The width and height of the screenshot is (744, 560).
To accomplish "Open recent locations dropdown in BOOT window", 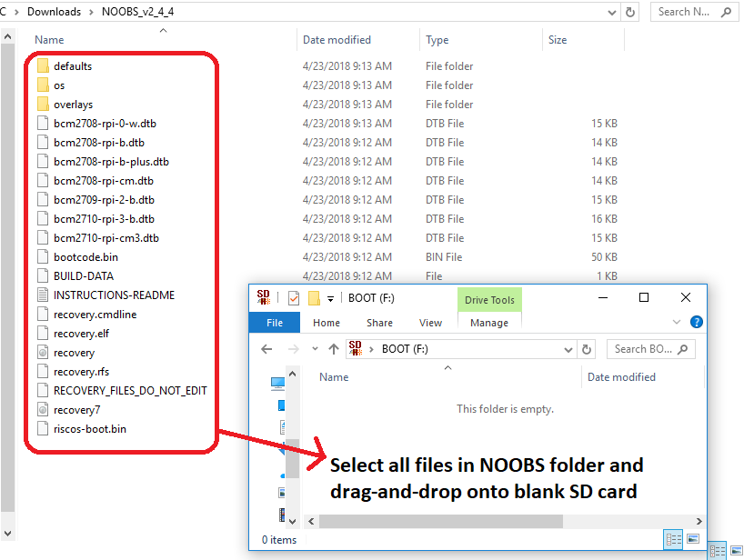I will 315,348.
